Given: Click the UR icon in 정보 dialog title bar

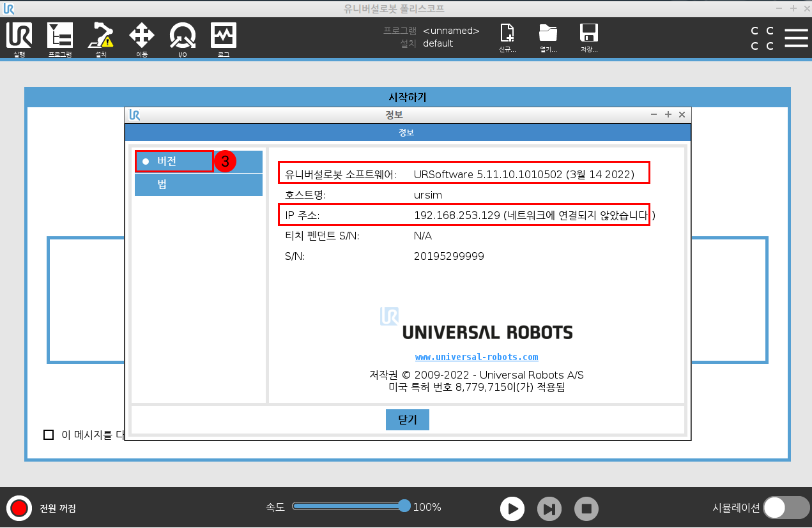Looking at the screenshot, I should pos(134,115).
